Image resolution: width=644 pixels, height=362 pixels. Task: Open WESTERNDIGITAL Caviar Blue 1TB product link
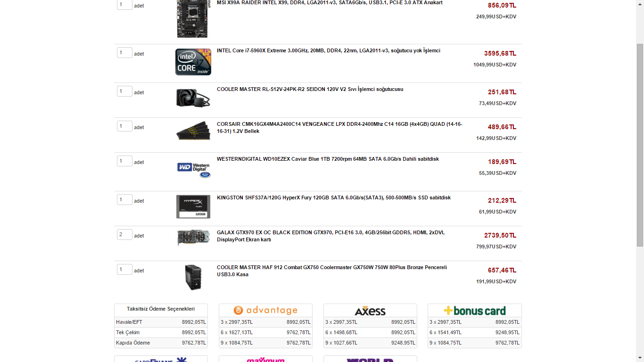(x=328, y=159)
